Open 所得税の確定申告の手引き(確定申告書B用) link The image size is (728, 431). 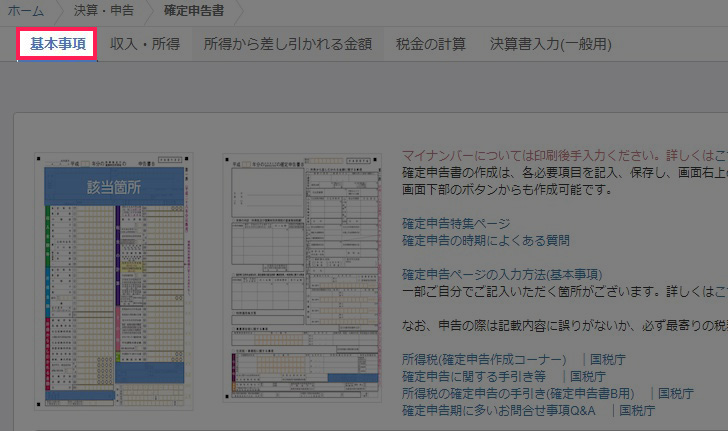point(520,393)
